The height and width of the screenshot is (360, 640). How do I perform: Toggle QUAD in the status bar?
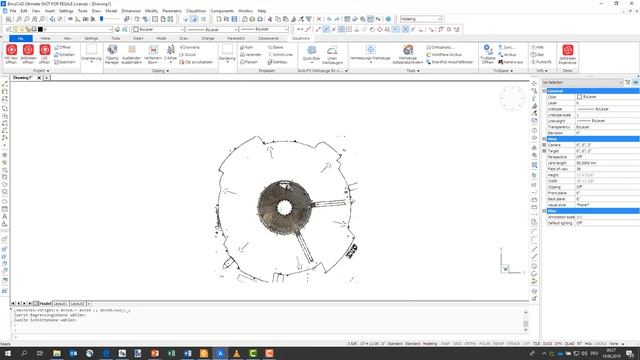pyautogui.click(x=569, y=344)
